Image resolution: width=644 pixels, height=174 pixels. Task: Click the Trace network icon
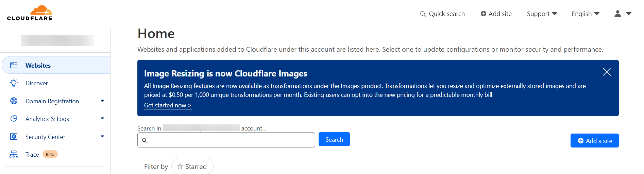[x=14, y=154]
